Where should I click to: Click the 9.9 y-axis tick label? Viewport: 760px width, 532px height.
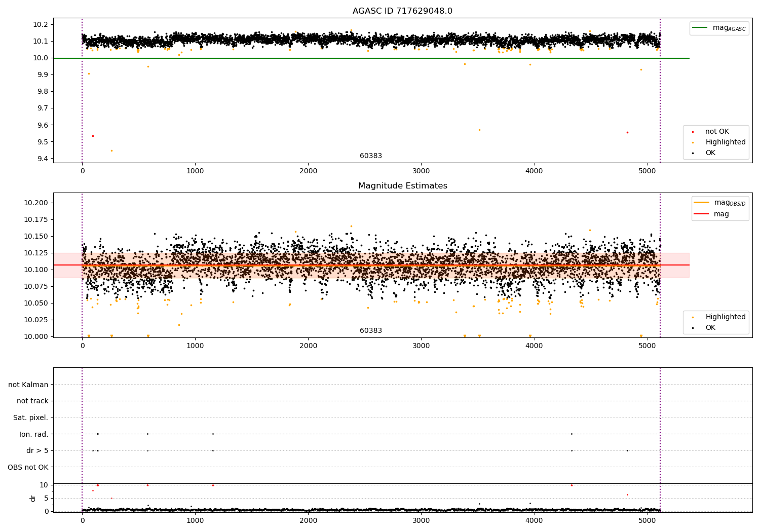pyautogui.click(x=43, y=75)
